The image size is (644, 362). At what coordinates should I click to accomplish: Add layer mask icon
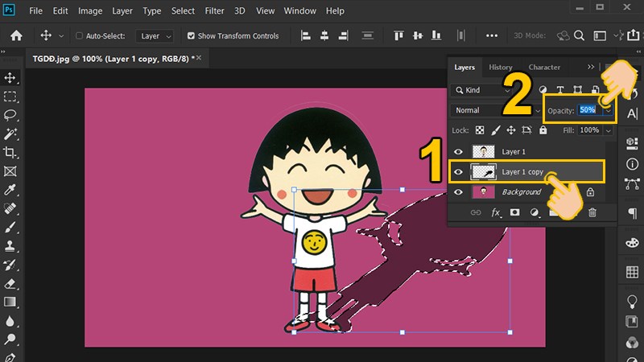pyautogui.click(x=514, y=212)
